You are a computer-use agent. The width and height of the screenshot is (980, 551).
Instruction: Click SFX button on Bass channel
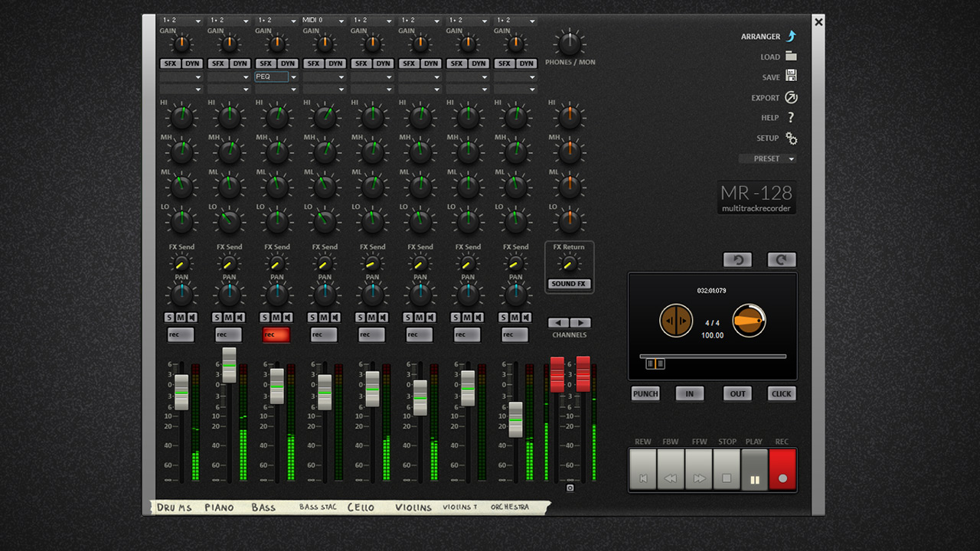pos(266,64)
